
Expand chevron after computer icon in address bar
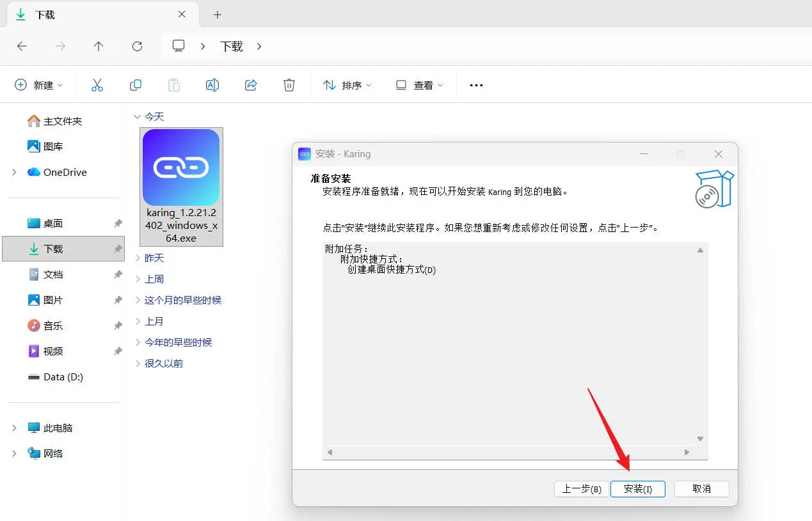coord(203,46)
